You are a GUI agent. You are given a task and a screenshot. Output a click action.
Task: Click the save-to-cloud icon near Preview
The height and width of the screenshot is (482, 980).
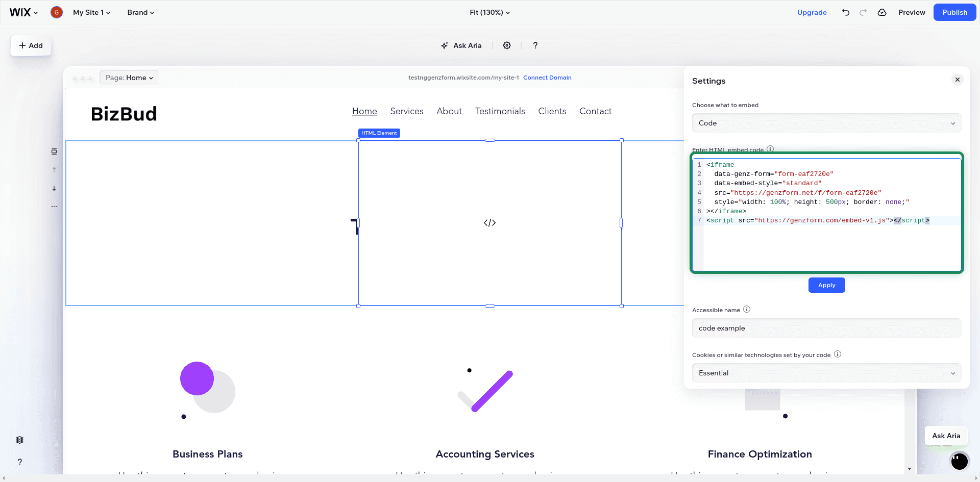pos(881,12)
